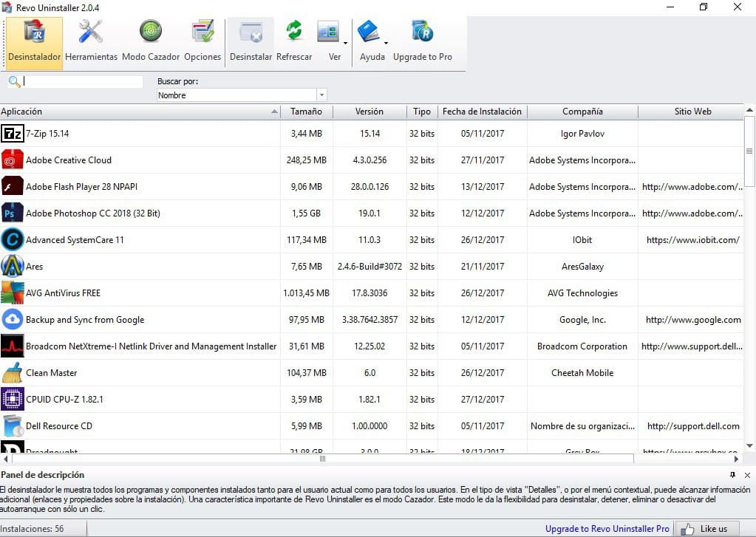Click the horizontal scrollbar right arrow

[736, 459]
